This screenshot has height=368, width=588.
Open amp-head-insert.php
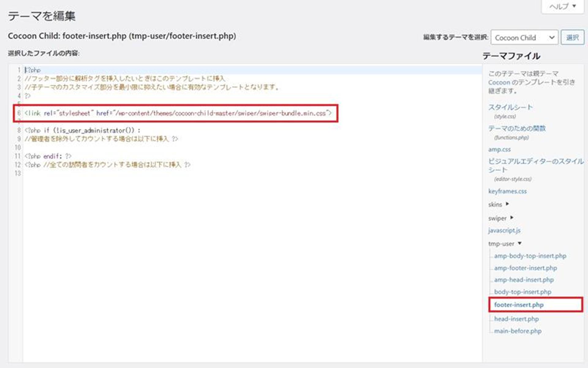(x=524, y=280)
